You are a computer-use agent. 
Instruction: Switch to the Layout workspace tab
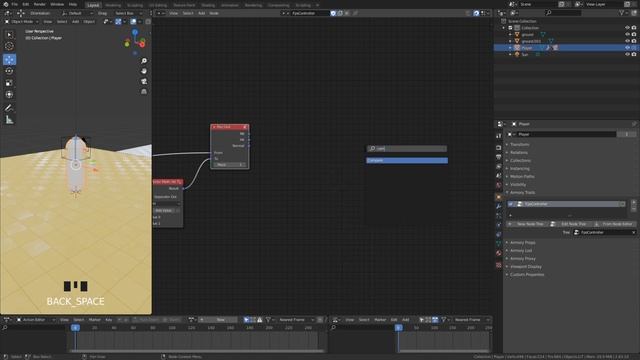[93, 5]
